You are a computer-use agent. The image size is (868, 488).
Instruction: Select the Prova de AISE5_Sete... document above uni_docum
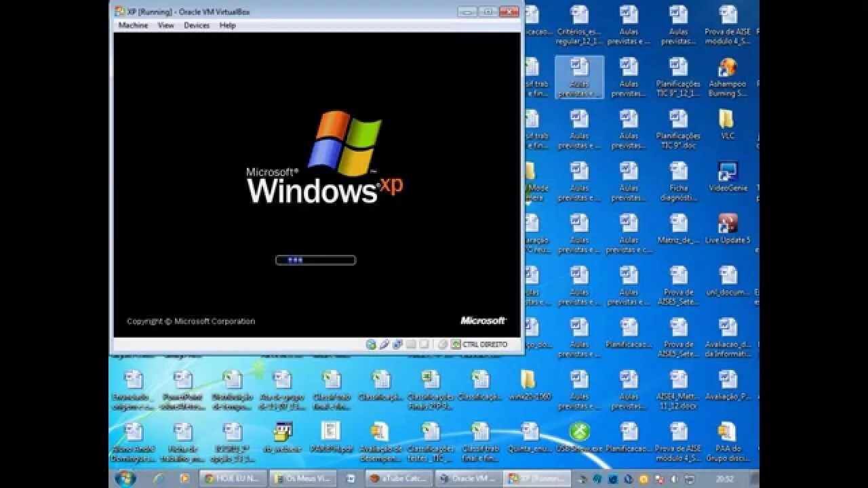[678, 286]
